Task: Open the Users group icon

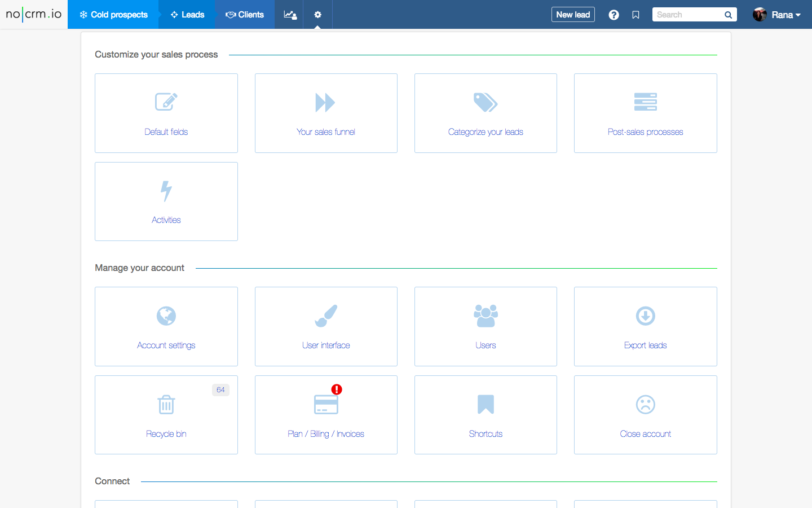Action: (486, 316)
